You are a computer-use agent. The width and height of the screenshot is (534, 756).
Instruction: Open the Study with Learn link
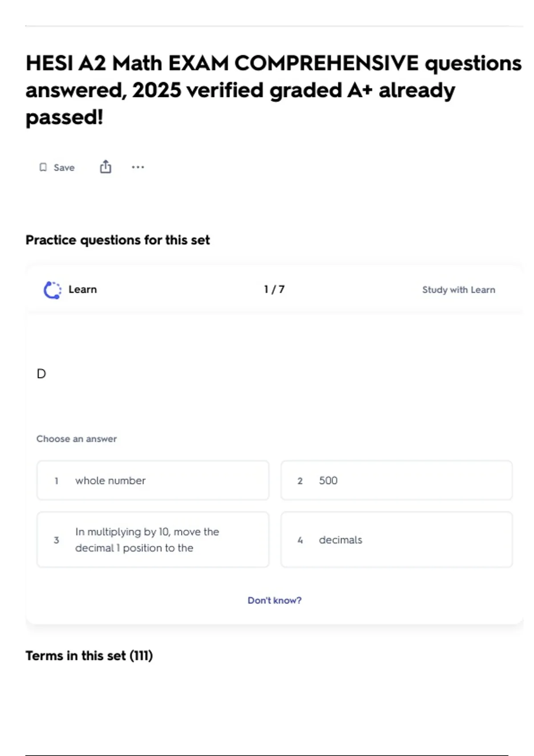point(458,290)
